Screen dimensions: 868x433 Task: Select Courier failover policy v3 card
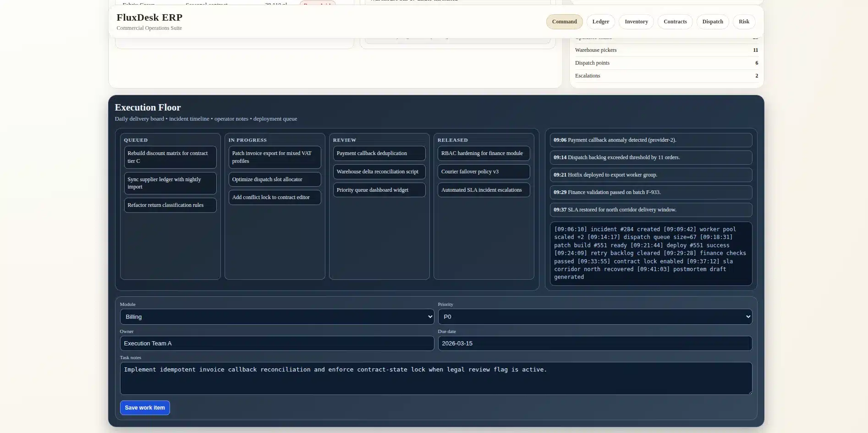tap(483, 172)
